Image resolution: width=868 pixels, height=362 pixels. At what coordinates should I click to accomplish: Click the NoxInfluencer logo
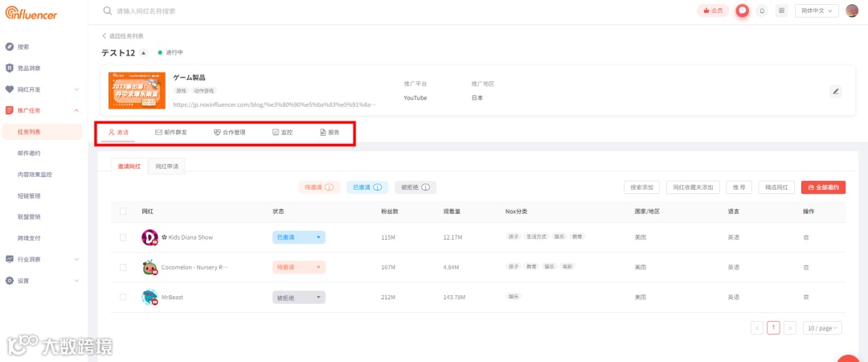[31, 14]
